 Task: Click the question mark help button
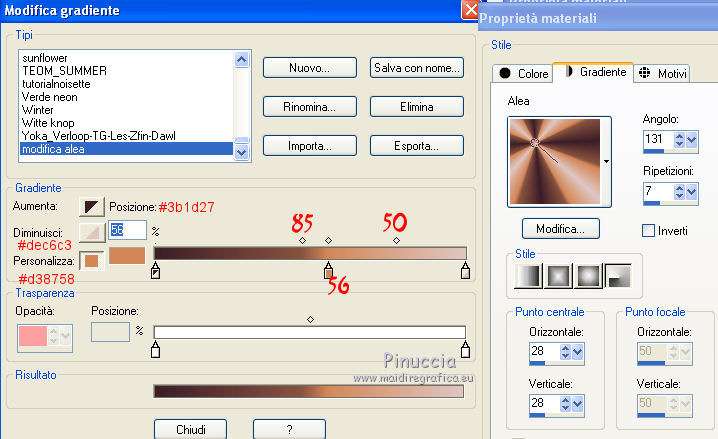[289, 429]
